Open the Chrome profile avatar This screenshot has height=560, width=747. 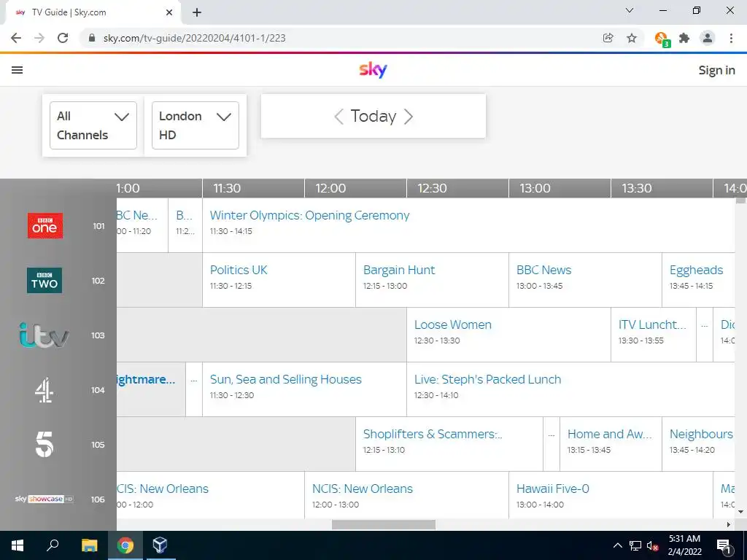pos(708,38)
